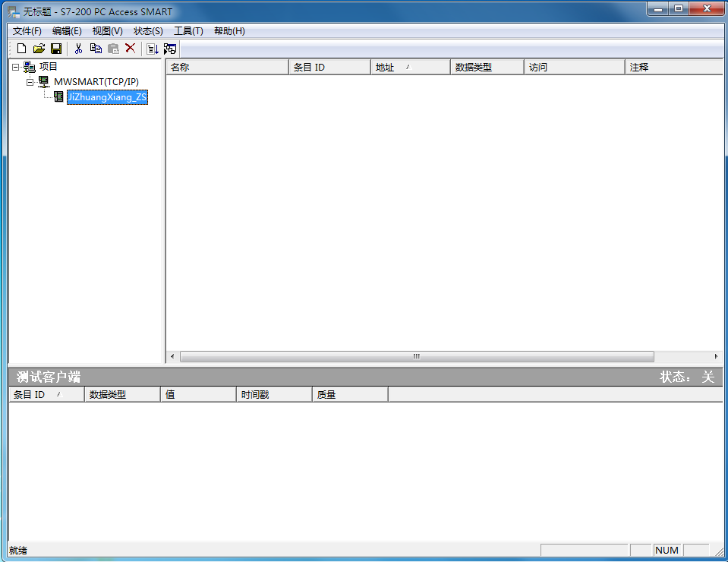728x562 pixels.
Task: Open the 文件(F) menu
Action: coord(27,31)
